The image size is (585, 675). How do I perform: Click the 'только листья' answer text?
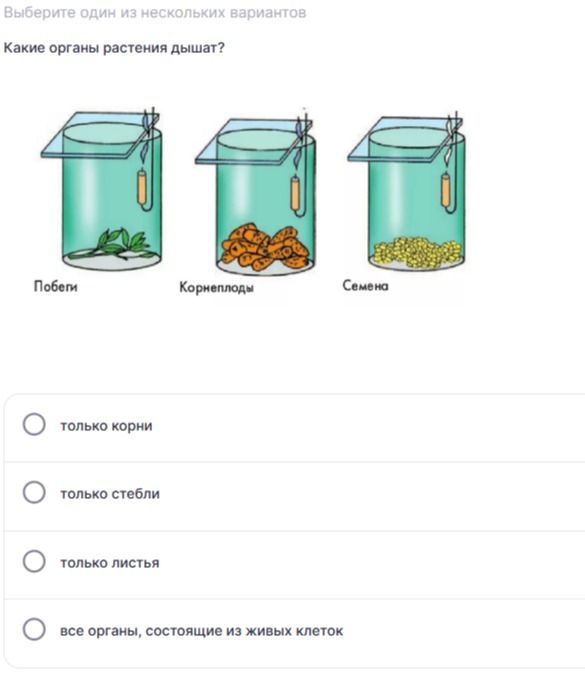(110, 563)
